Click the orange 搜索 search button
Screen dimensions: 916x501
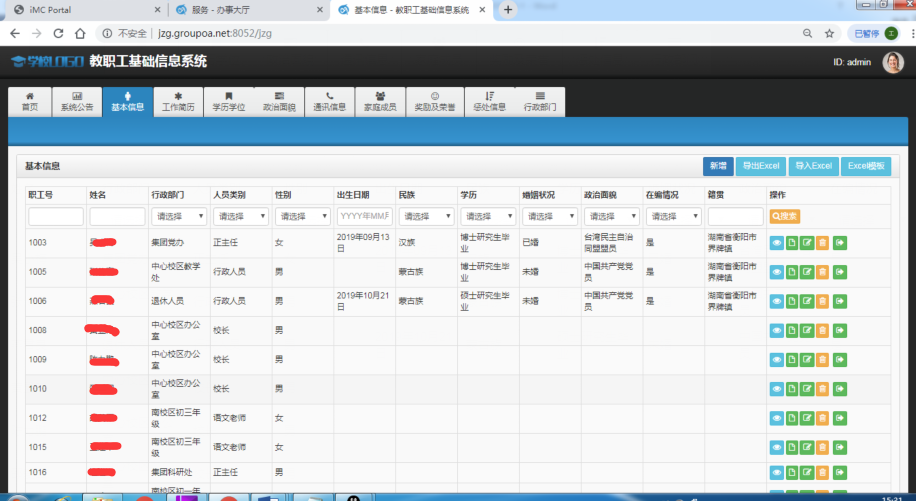(785, 217)
